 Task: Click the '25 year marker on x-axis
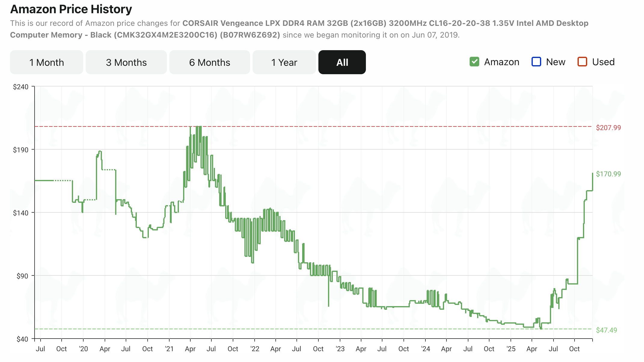click(x=511, y=349)
